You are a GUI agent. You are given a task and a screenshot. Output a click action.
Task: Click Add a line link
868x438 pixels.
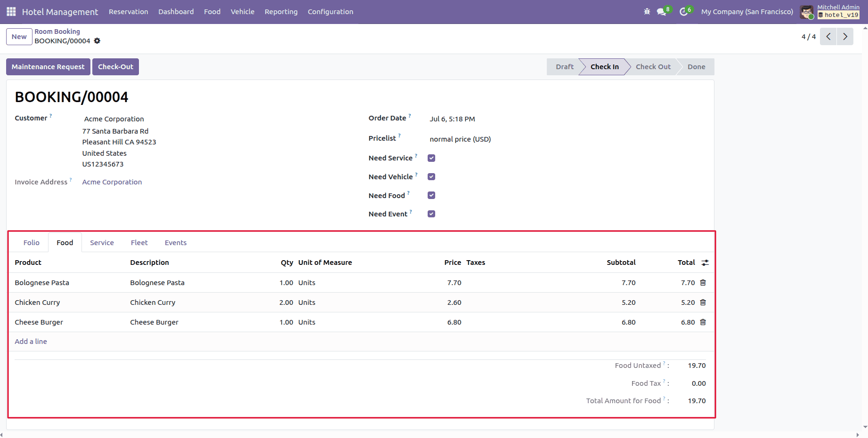tap(31, 342)
